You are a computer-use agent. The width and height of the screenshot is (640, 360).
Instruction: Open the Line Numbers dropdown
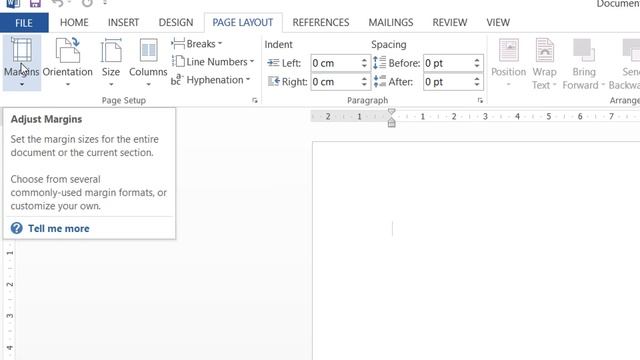click(213, 62)
